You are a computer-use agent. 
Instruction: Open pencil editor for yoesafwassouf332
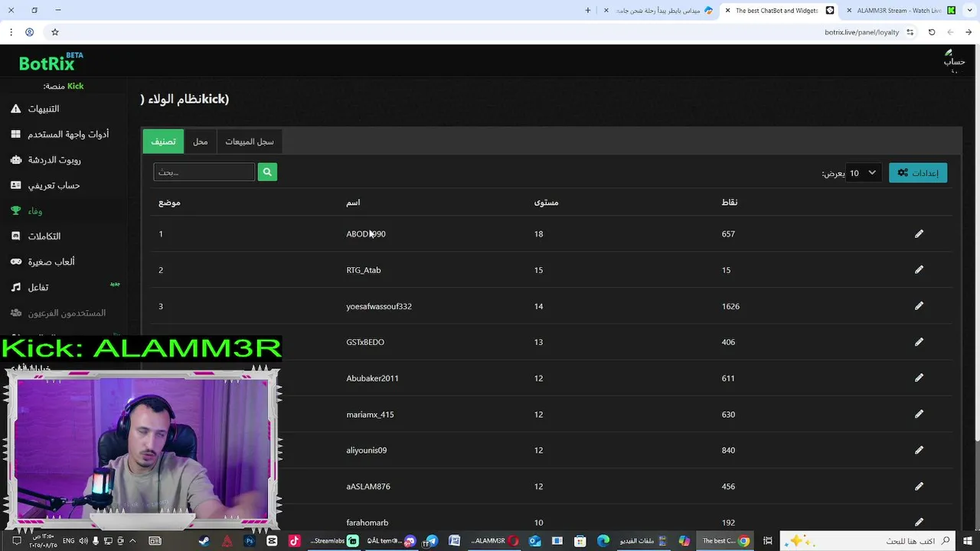919,305
